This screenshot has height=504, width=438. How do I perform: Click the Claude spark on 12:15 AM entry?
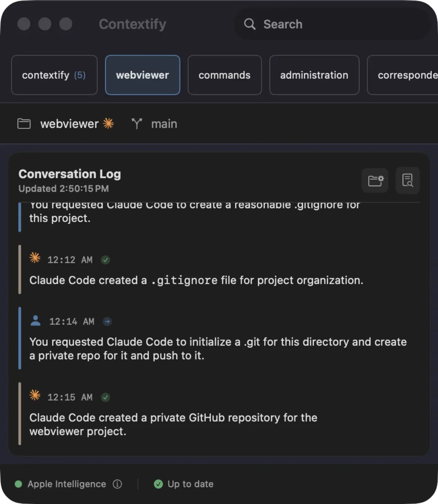(35, 395)
